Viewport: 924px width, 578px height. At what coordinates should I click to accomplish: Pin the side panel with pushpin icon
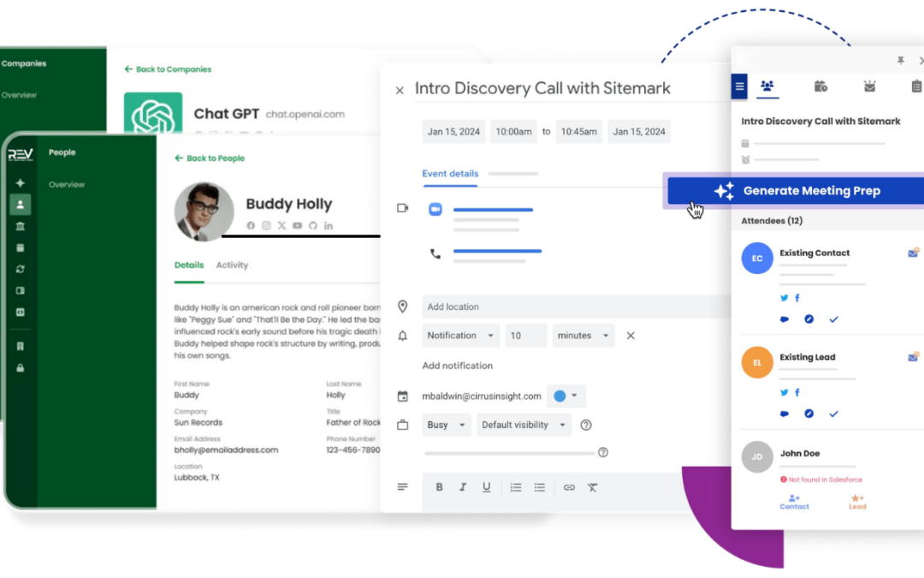[x=900, y=60]
